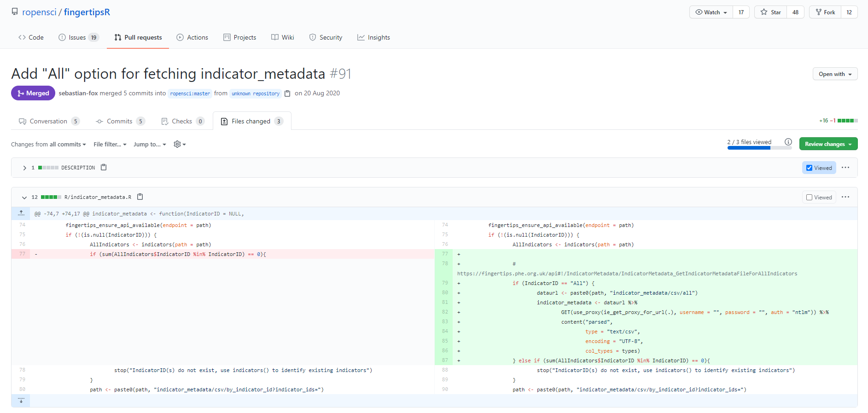Copy DESCRIPTION file path with clipboard icon
Viewport: 868px width, 413px height.
(104, 167)
